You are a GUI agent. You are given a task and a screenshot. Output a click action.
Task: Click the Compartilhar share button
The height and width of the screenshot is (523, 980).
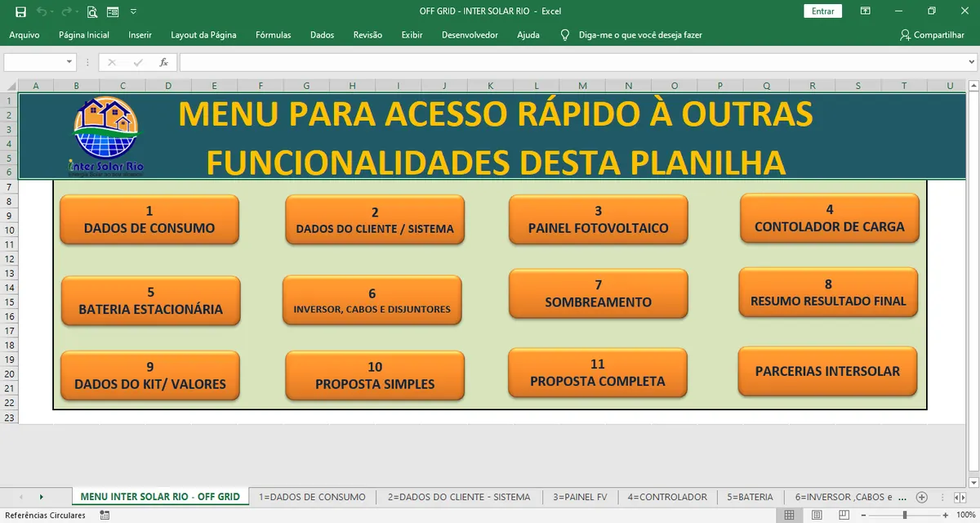click(932, 35)
